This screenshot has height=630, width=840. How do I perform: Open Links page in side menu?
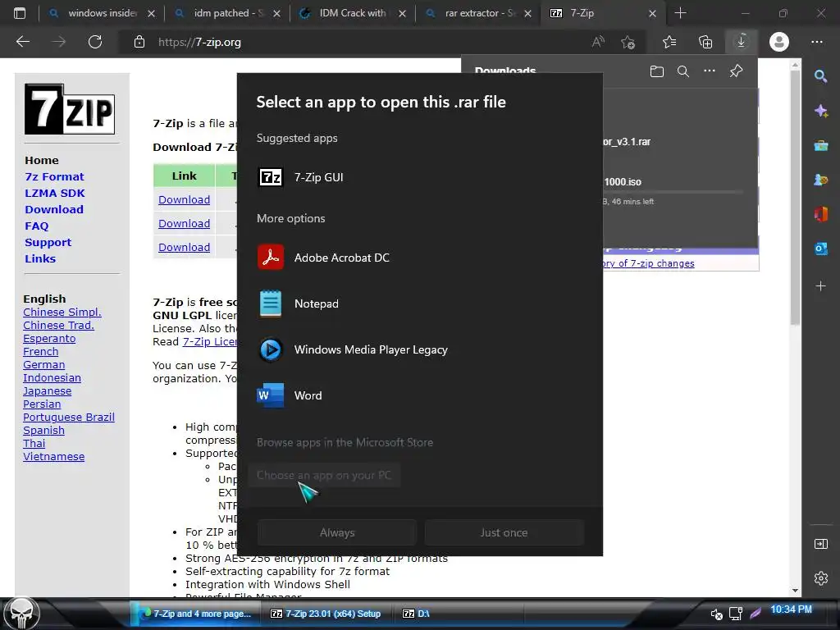40,258
